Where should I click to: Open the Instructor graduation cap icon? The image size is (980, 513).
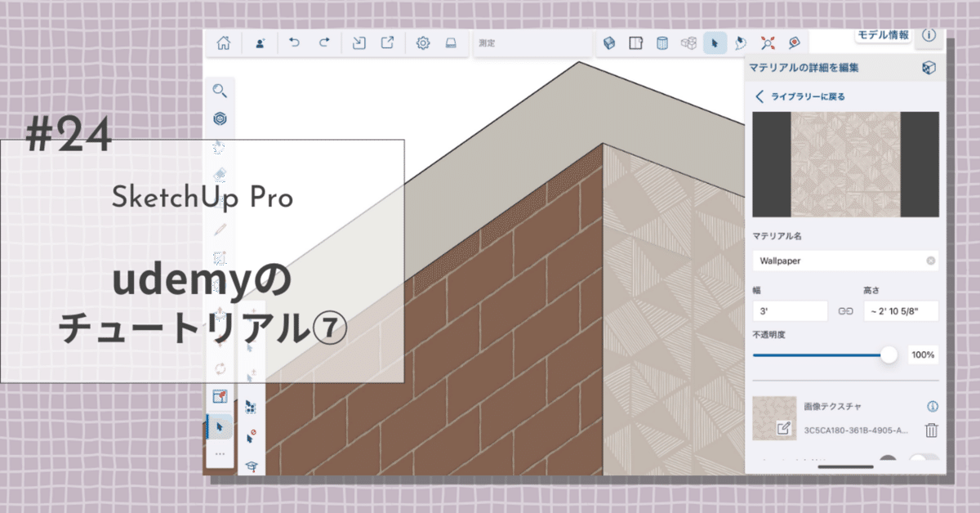coord(251,465)
